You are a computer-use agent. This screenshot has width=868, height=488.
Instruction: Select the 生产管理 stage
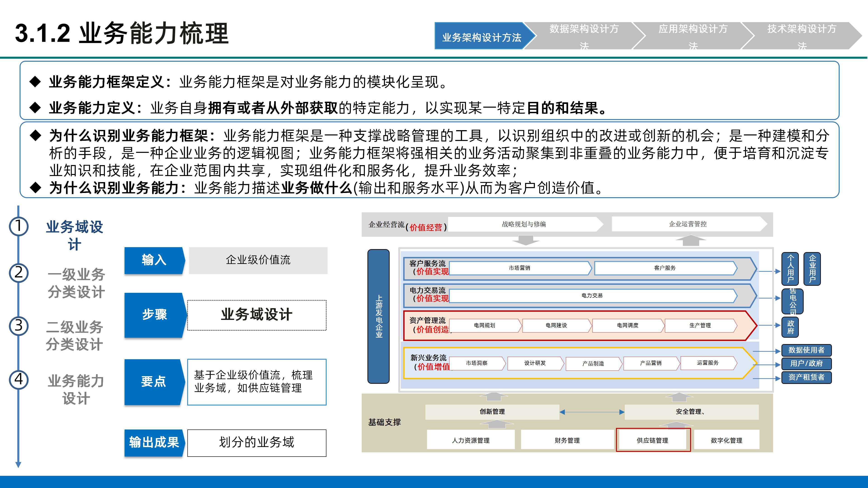coord(701,325)
